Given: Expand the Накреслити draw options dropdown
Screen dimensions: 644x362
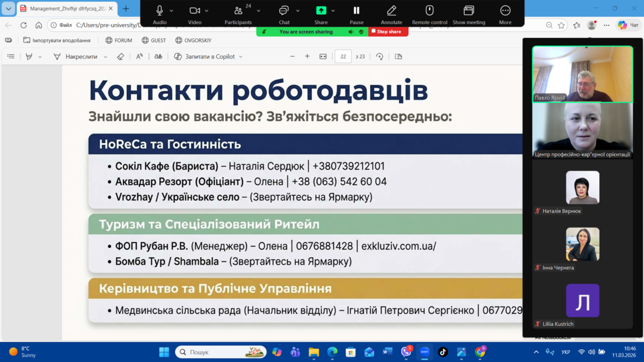Looking at the screenshot, I should coord(105,57).
